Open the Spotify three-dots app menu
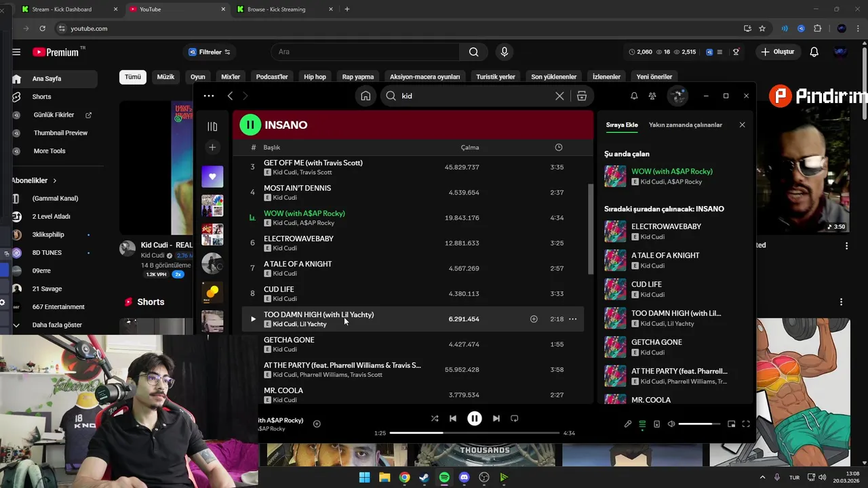 209,96
